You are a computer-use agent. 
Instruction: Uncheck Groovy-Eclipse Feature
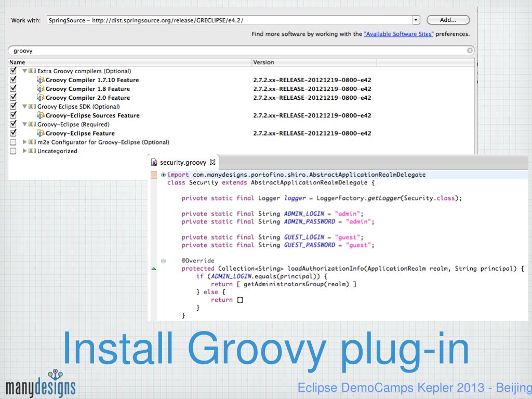(x=13, y=133)
